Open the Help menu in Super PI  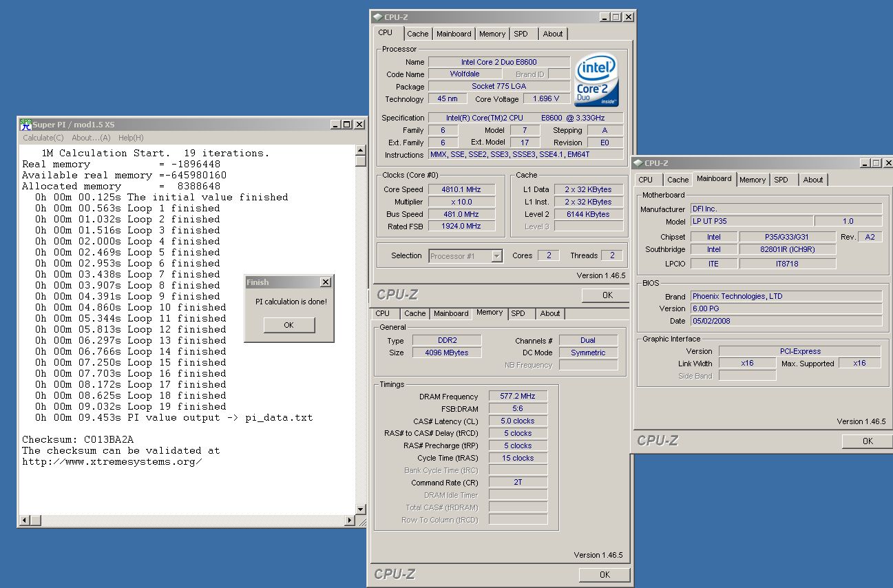tap(131, 138)
